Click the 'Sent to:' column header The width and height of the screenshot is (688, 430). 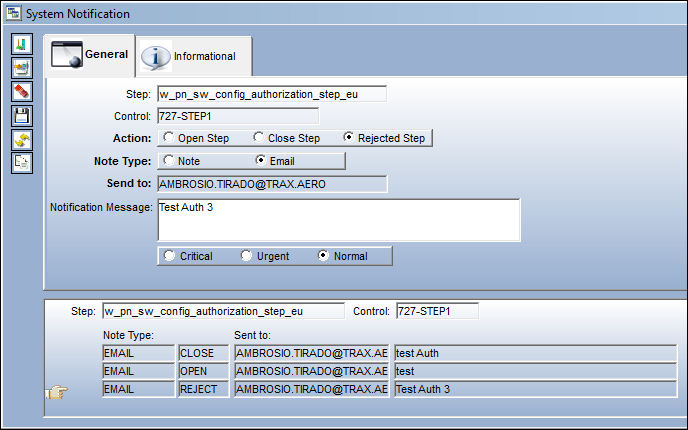pyautogui.click(x=252, y=335)
